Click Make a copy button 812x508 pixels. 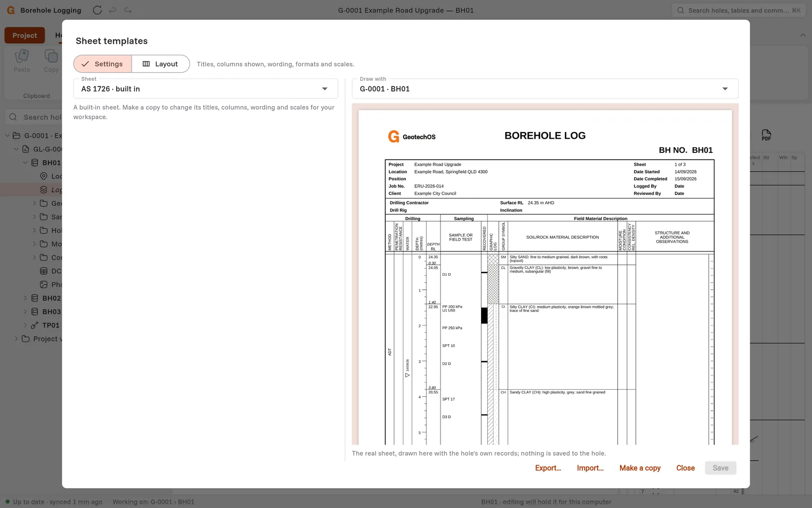(x=640, y=468)
